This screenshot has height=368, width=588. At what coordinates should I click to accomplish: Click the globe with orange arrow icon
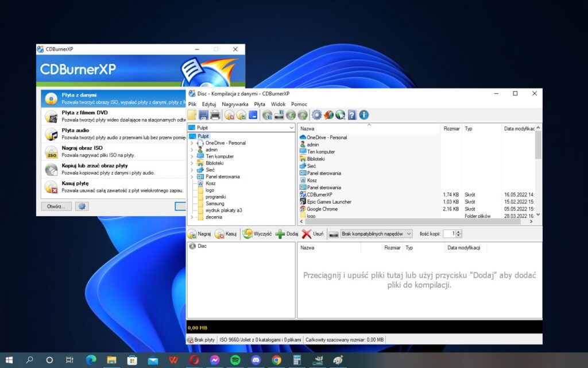[x=328, y=115]
